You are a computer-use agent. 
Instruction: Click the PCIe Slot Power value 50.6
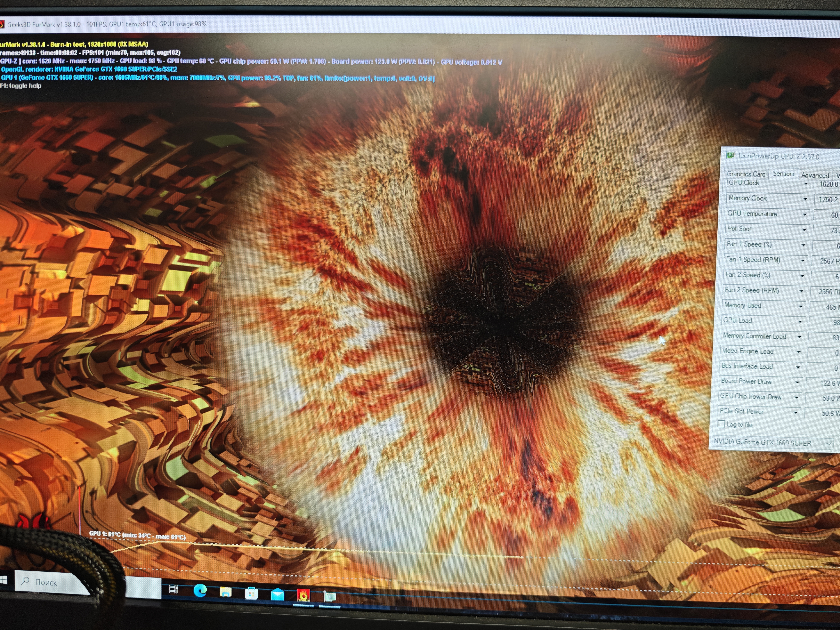[828, 413]
